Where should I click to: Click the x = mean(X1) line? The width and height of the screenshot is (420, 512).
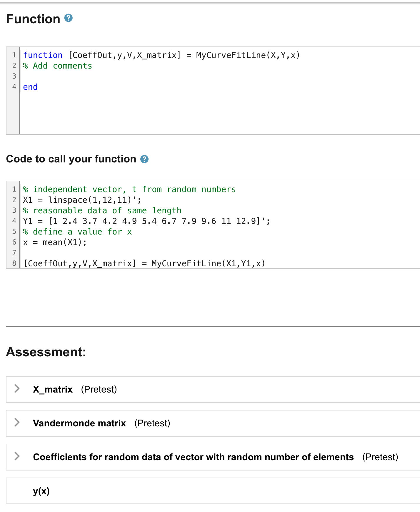[x=55, y=242]
